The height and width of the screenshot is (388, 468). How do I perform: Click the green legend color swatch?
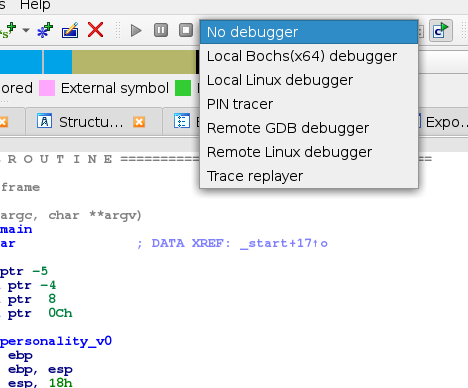pos(183,88)
